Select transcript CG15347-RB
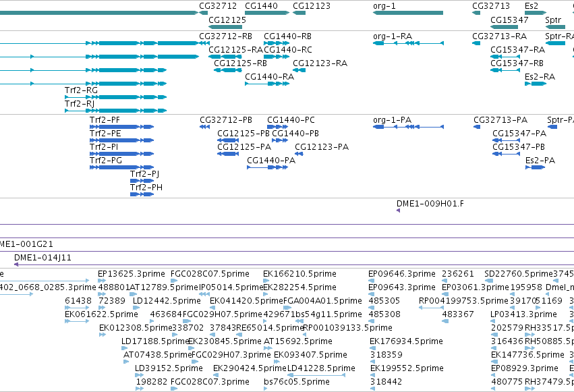The width and height of the screenshot is (574, 392). tap(505, 70)
